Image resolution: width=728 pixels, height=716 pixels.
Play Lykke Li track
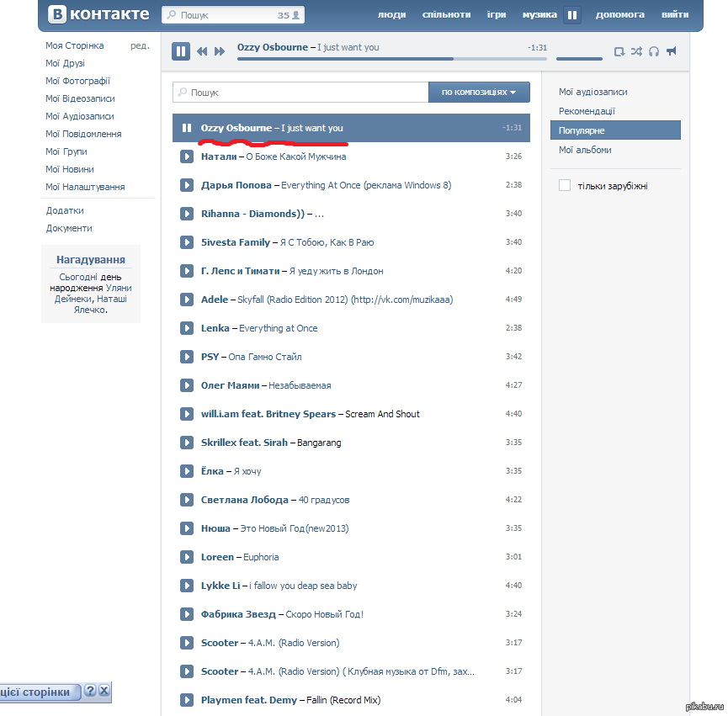pos(187,586)
